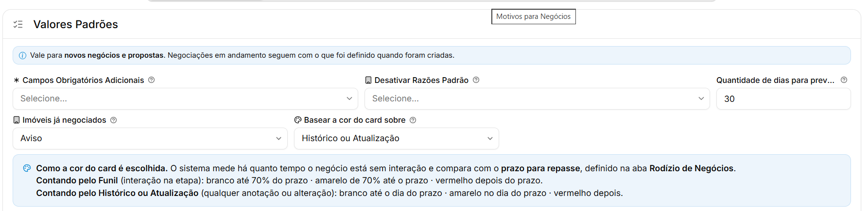Click the palette icon before Basear a cor
The image size is (868, 211).
click(298, 120)
